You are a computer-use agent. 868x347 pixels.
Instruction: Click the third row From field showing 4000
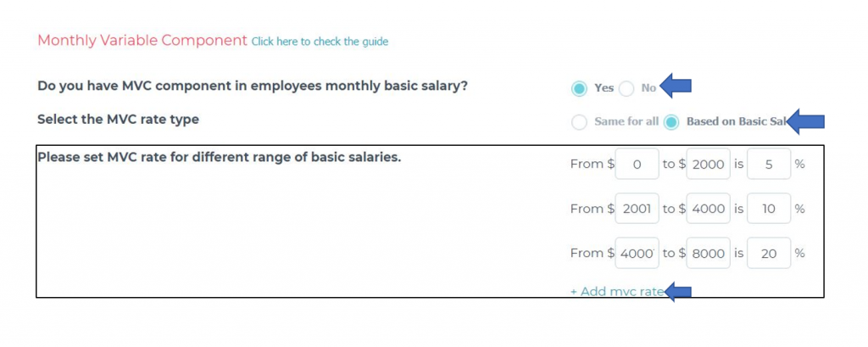click(x=637, y=253)
